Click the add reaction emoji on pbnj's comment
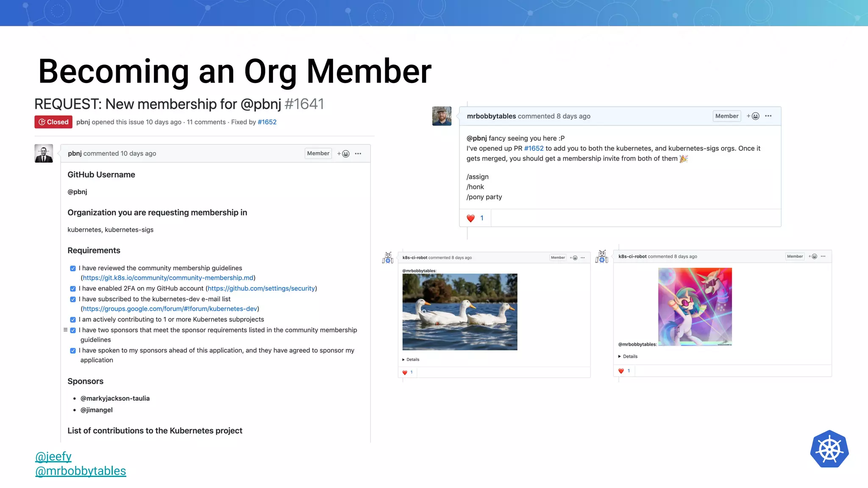The height and width of the screenshot is (488, 868). coord(344,154)
